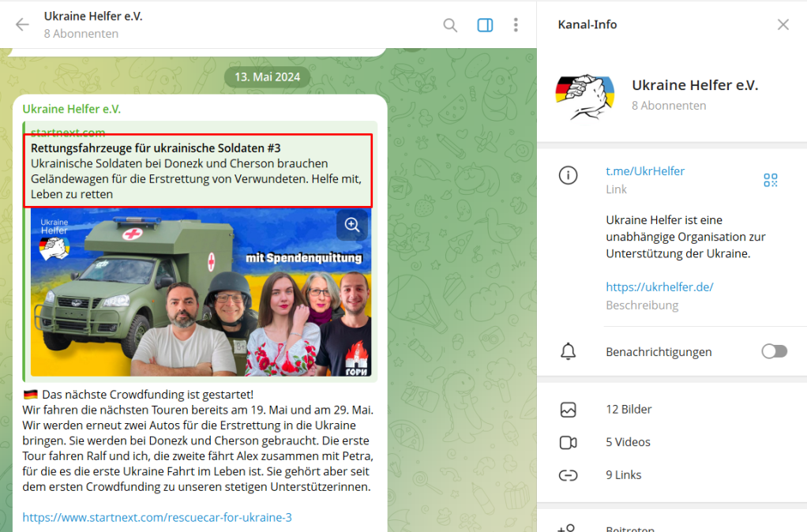This screenshot has height=532, width=807.
Task: Visit the https://ukrhelfer.de/ website link
Action: tap(659, 287)
